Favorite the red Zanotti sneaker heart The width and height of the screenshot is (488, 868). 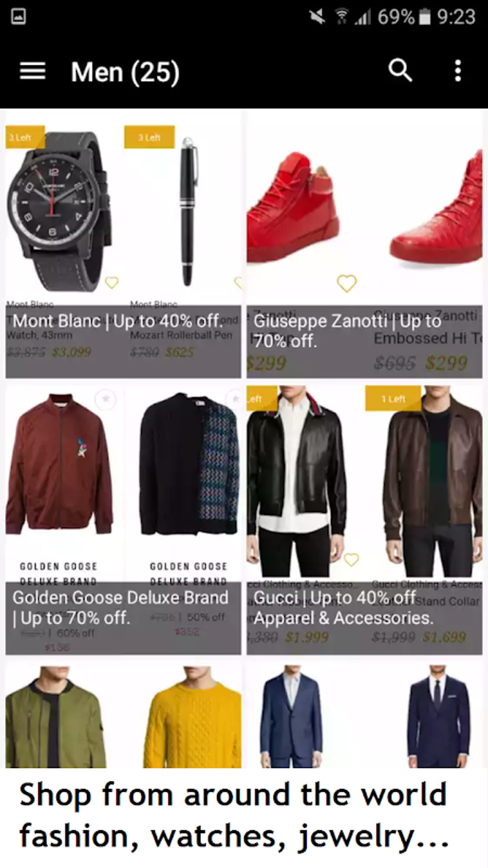point(347,283)
